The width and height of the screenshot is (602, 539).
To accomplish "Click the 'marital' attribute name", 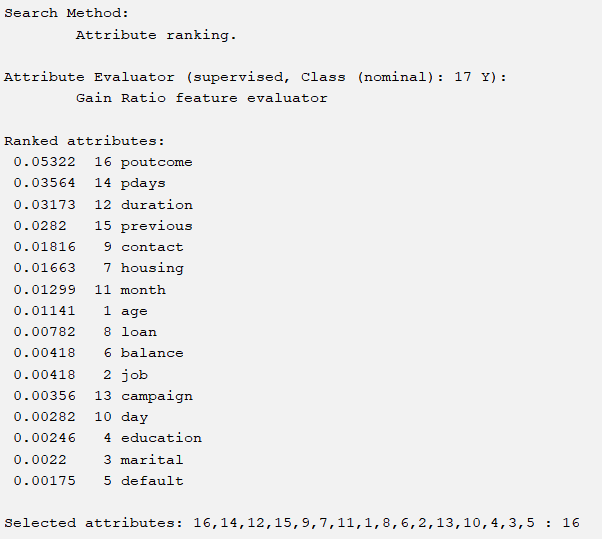I will [152, 460].
